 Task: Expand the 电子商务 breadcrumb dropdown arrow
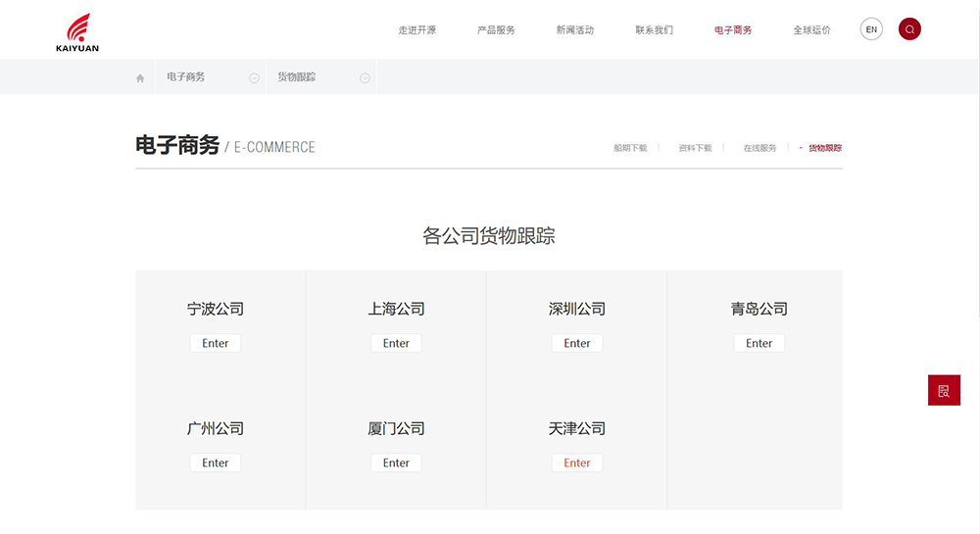(254, 78)
